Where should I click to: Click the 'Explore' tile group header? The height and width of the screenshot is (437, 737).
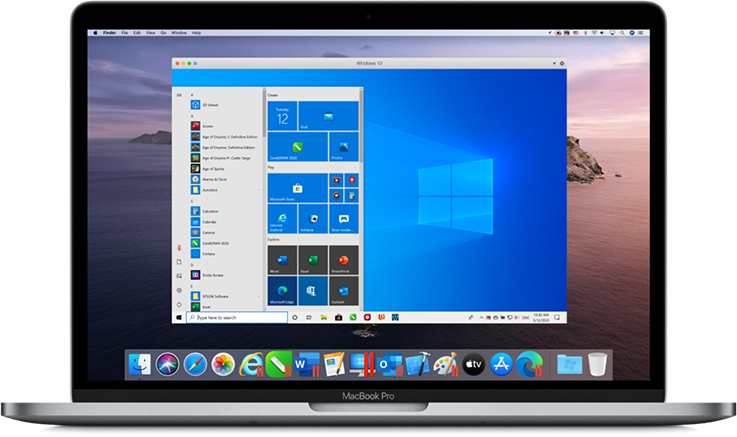(274, 240)
